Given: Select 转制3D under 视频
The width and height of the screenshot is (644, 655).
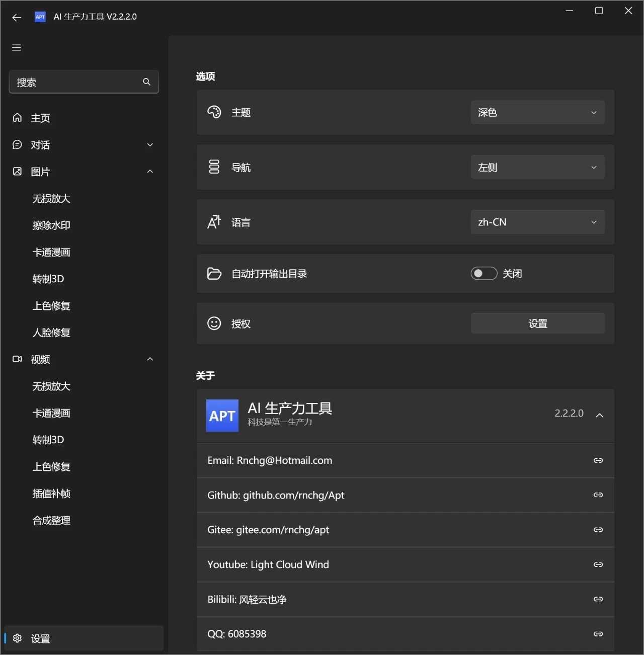Looking at the screenshot, I should [48, 440].
